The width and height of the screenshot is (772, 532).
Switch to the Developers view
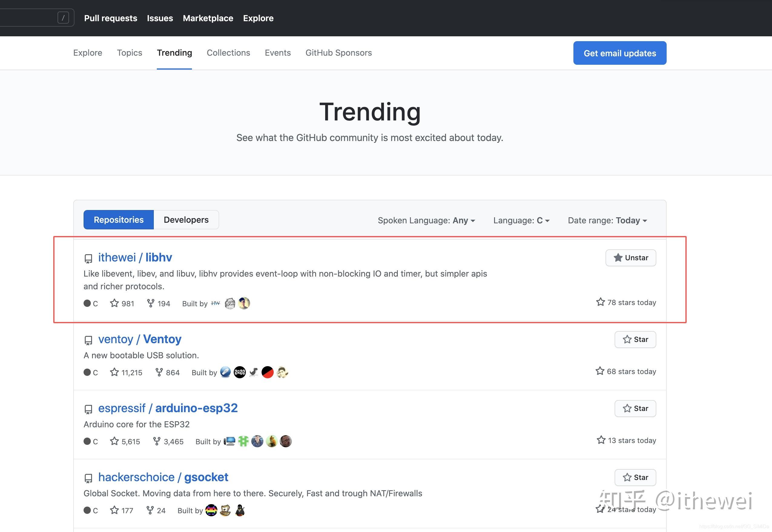[x=186, y=220]
